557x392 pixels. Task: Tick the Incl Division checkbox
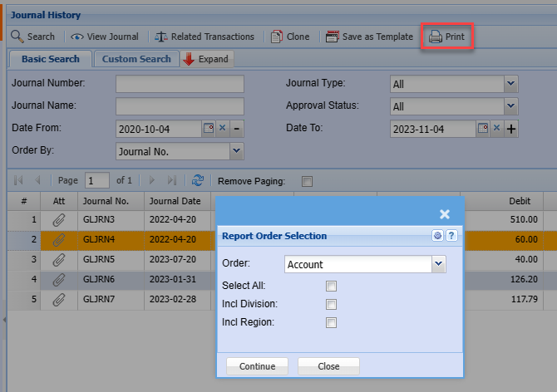click(x=331, y=304)
